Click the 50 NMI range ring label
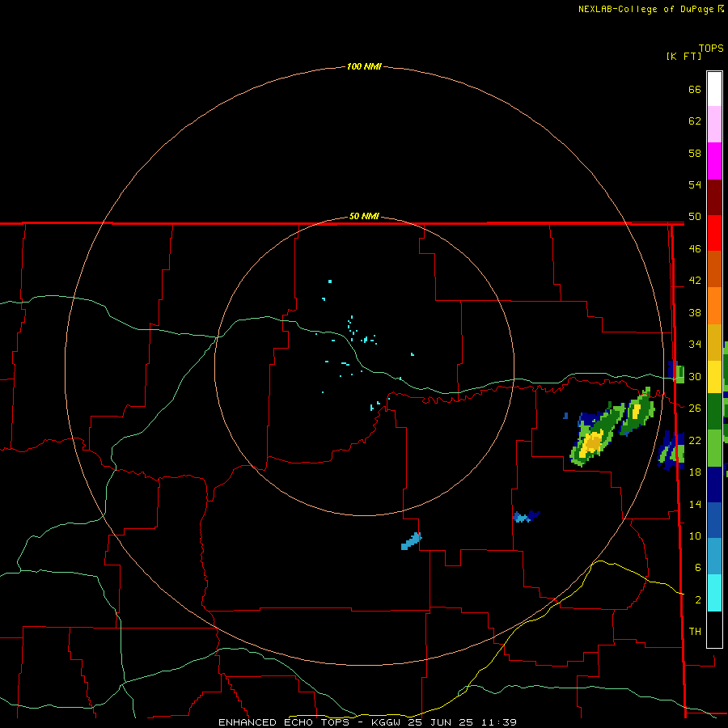The height and width of the screenshot is (728, 728). (364, 216)
